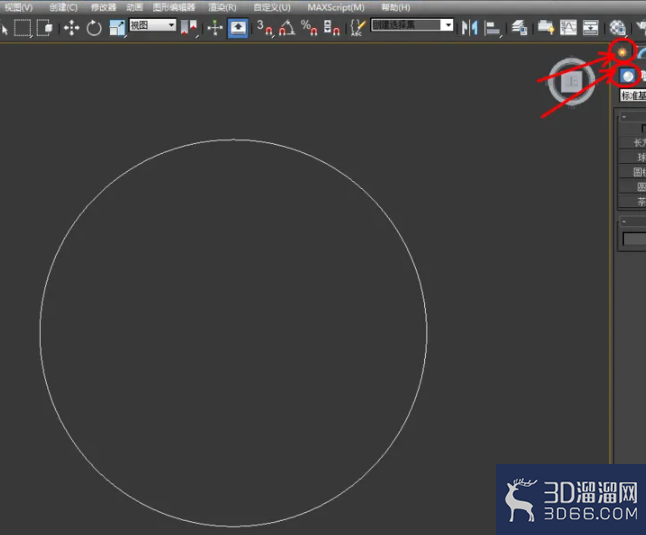
Task: Open the 渲染(R) menu
Action: click(222, 7)
